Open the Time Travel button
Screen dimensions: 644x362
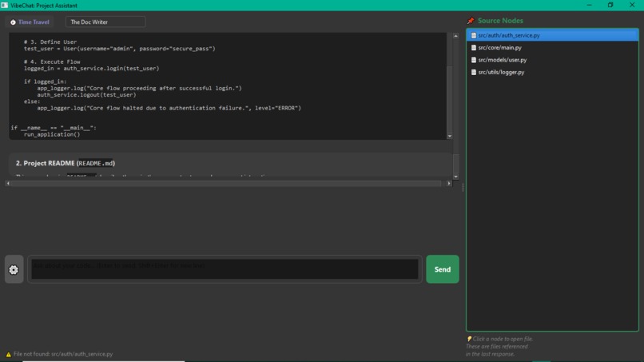click(30, 22)
